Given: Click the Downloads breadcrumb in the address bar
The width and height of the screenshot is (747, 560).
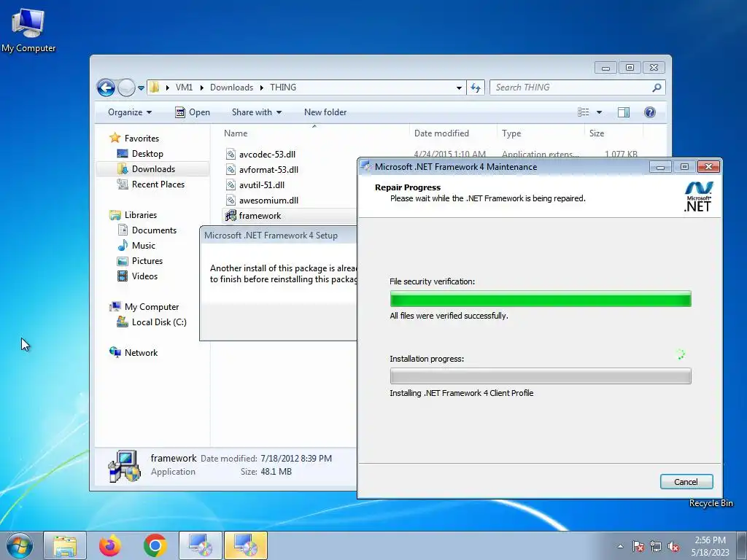Looking at the screenshot, I should tap(231, 87).
